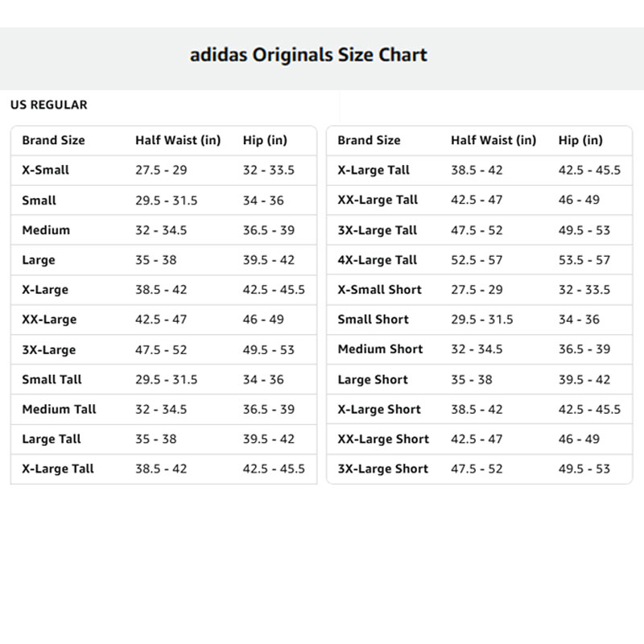Select the X-Small Short row label

point(379,290)
